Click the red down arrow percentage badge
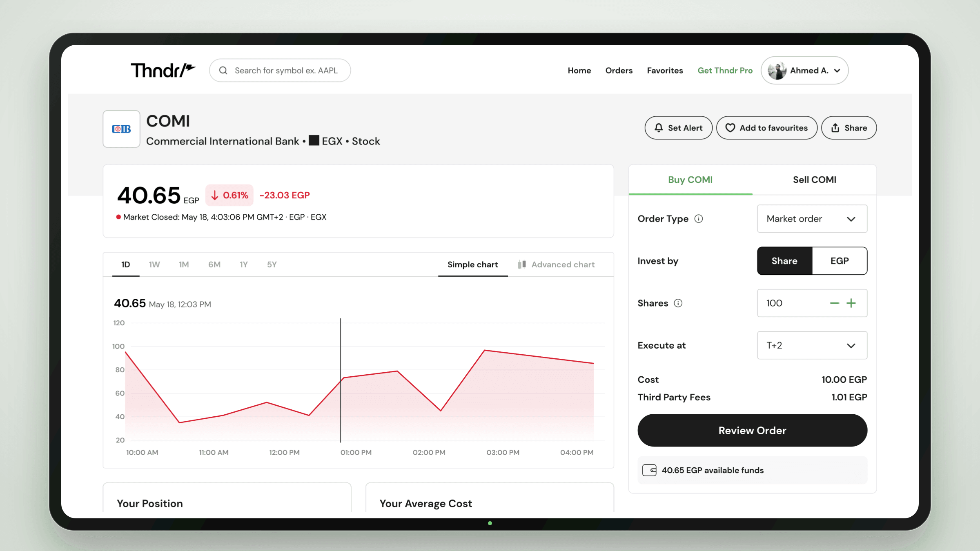The height and width of the screenshot is (551, 980). (229, 195)
